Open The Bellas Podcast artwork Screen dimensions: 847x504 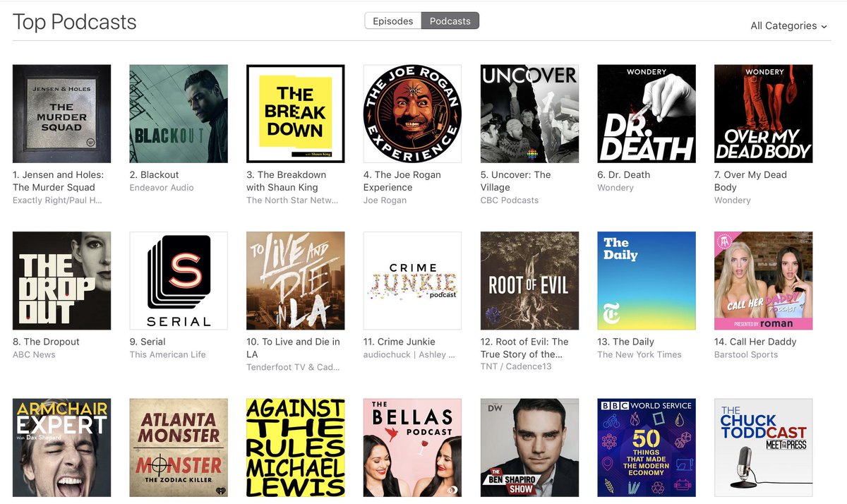coord(412,448)
